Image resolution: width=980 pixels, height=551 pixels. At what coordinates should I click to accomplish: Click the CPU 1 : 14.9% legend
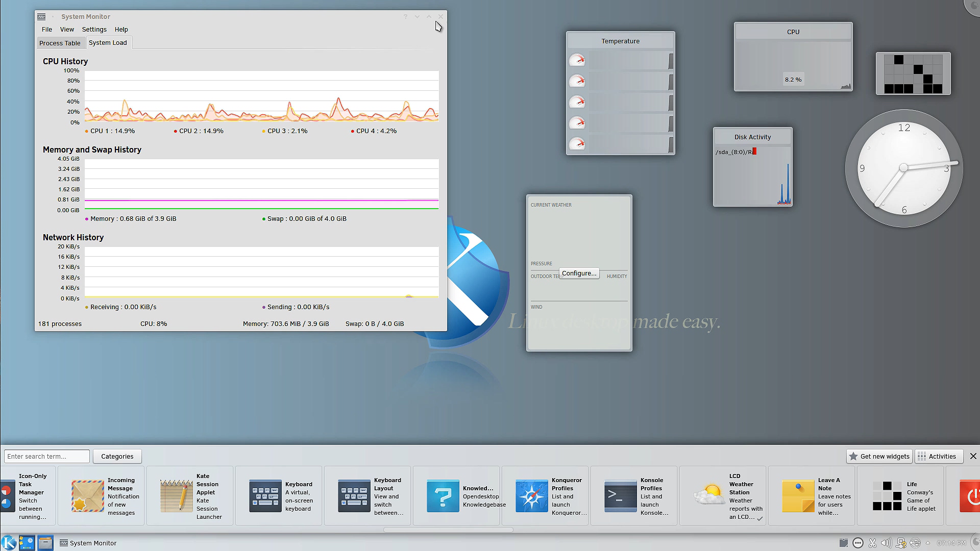tap(110, 131)
